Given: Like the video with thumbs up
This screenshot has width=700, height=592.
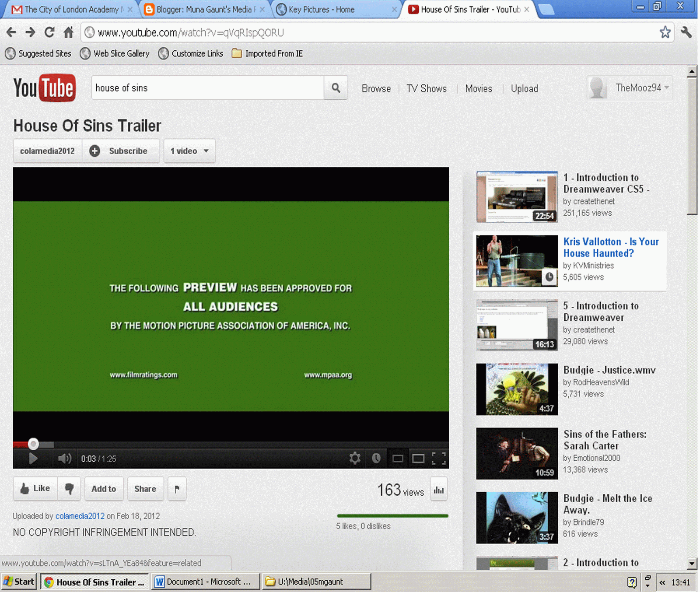Looking at the screenshot, I should (35, 489).
